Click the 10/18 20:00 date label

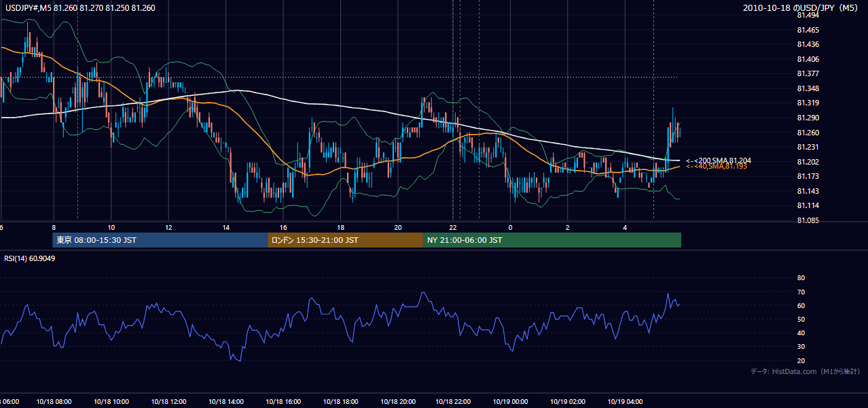point(398,402)
